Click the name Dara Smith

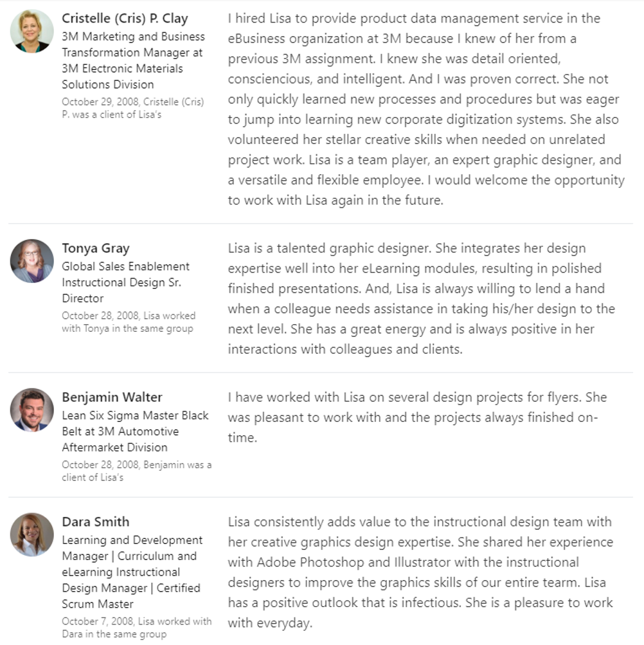tap(95, 522)
